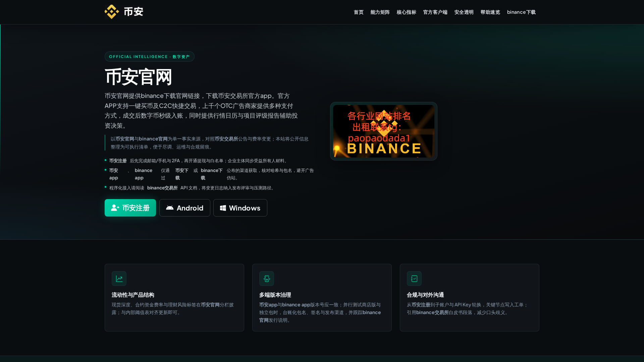Click 币安交易所 in the quoted note
The width and height of the screenshot is (644, 362).
pyautogui.click(x=226, y=139)
